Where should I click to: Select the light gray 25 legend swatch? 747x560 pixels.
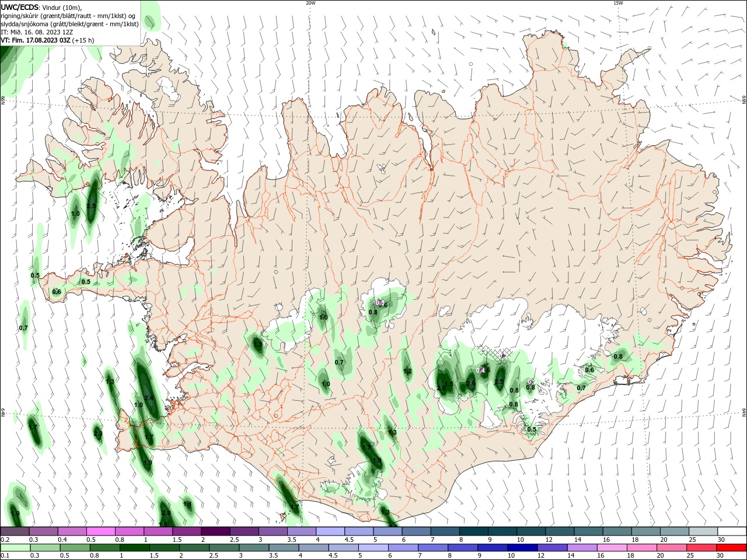[703, 531]
